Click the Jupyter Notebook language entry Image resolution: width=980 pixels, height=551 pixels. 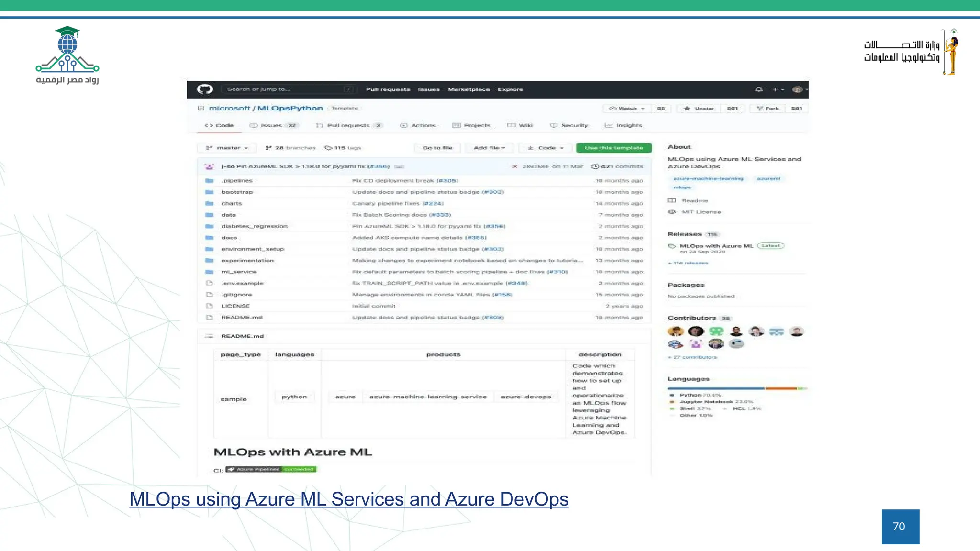pyautogui.click(x=712, y=402)
